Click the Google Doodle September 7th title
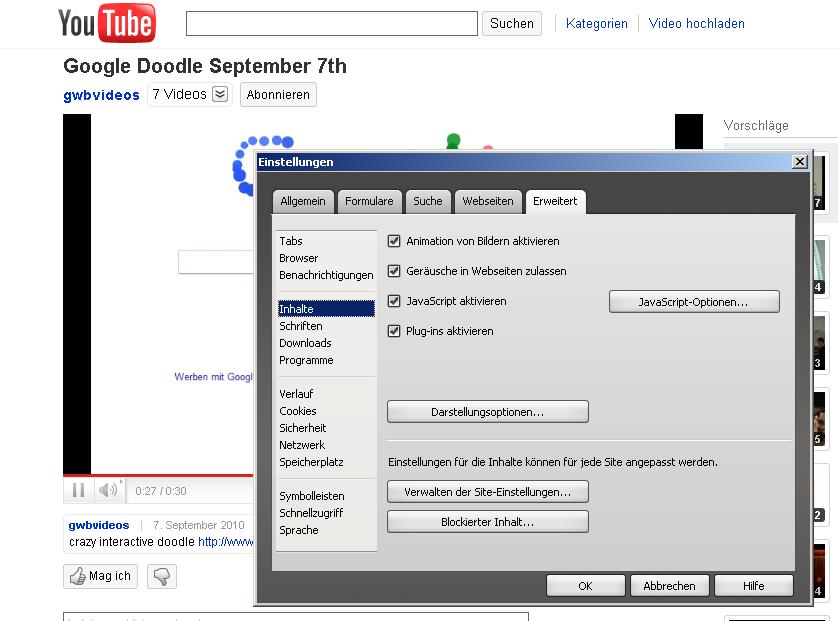The height and width of the screenshot is (621, 838). coord(205,66)
